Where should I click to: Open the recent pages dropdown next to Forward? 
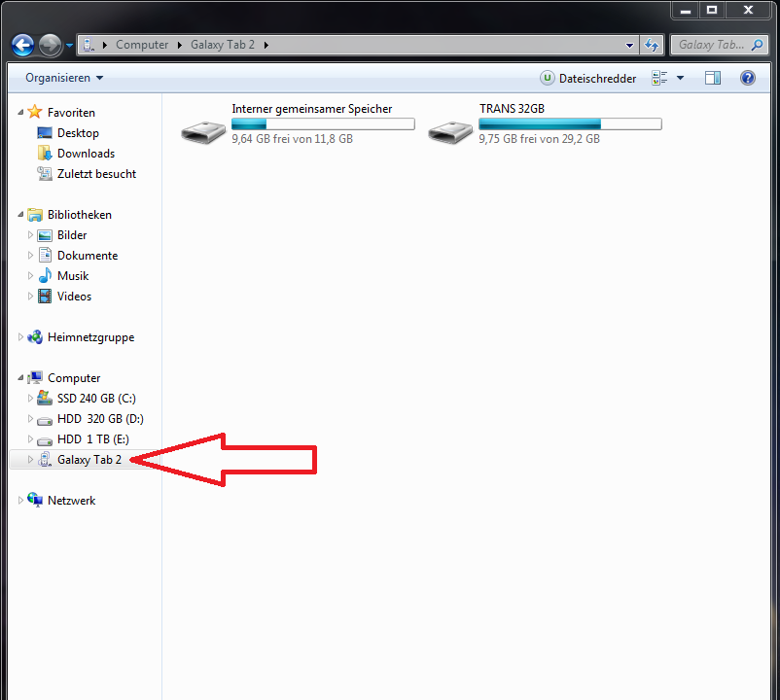coord(69,46)
